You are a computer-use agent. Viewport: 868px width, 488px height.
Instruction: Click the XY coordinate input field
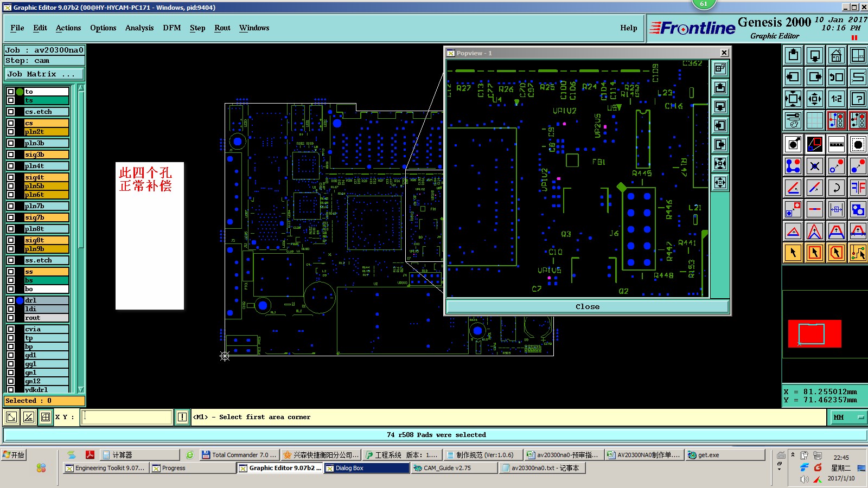tap(127, 417)
